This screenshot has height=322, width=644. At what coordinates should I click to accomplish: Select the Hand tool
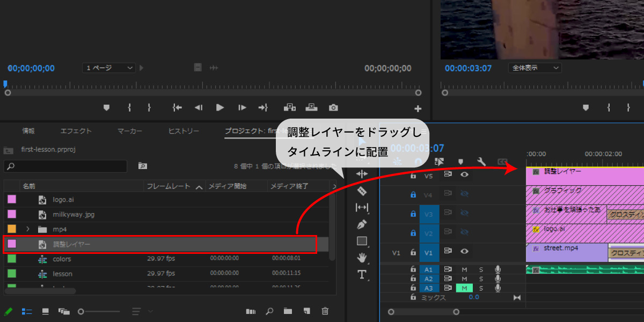click(x=362, y=258)
